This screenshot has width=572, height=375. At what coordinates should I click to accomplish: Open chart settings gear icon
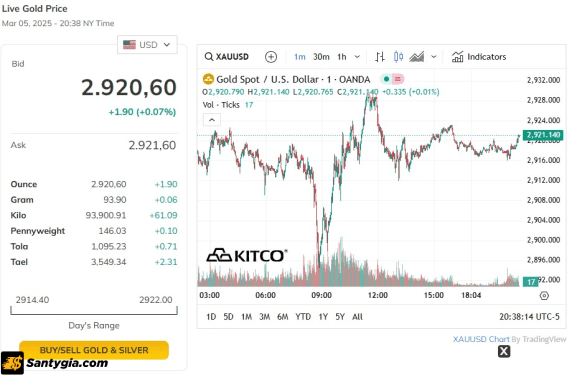pos(544,296)
